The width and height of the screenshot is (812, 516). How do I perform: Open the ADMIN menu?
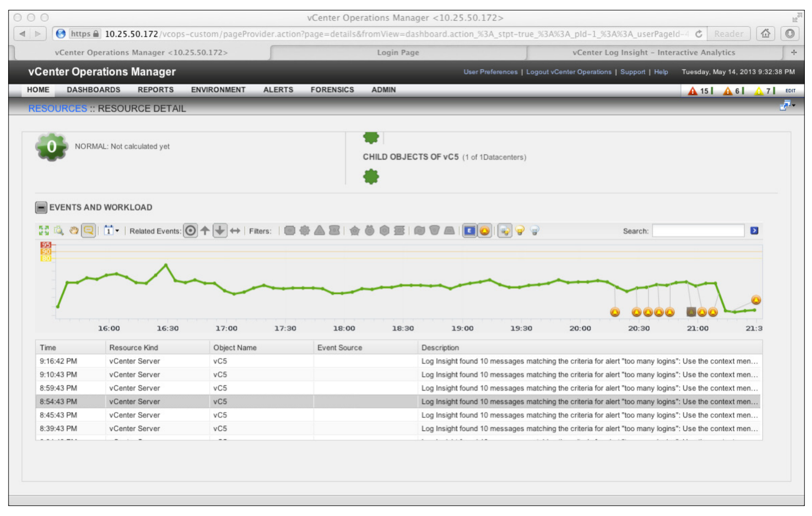pyautogui.click(x=384, y=90)
